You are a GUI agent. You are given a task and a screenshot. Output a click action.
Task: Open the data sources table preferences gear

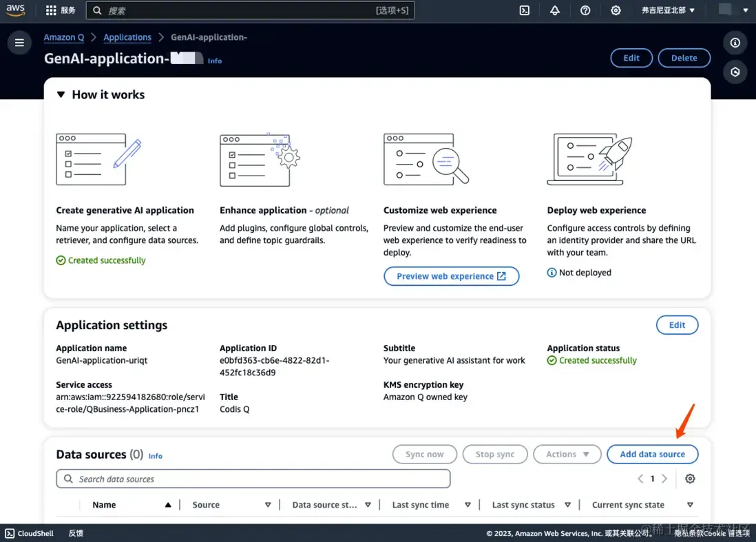[x=690, y=479]
